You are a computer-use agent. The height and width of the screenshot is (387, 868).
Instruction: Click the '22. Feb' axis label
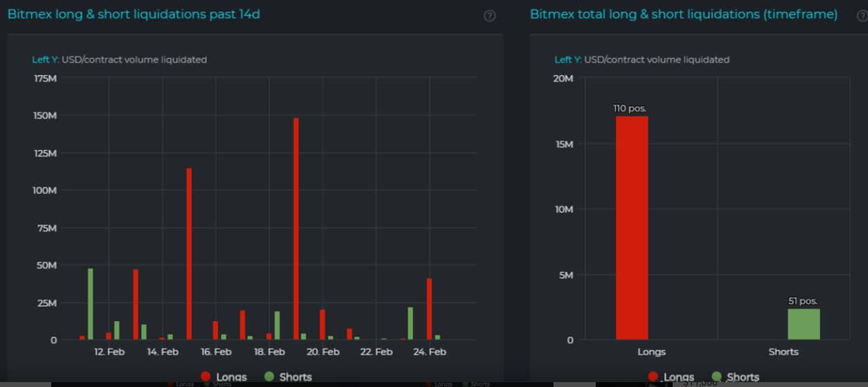pyautogui.click(x=376, y=352)
